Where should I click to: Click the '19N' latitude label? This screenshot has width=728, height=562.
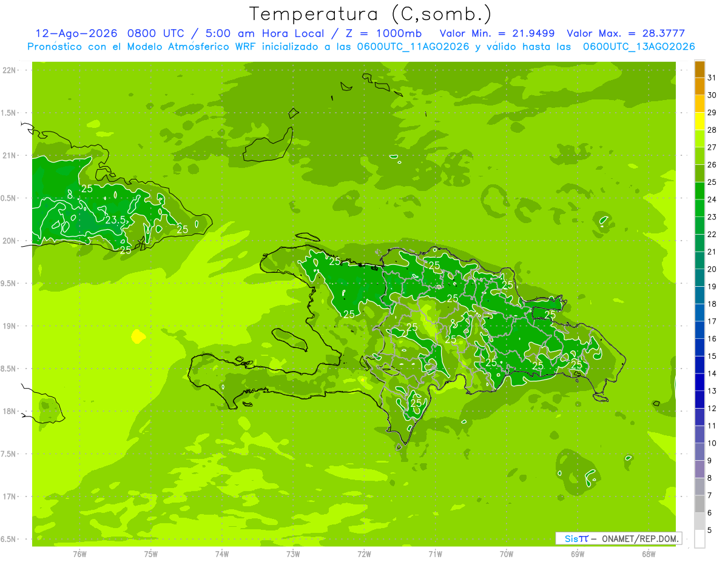[10, 326]
